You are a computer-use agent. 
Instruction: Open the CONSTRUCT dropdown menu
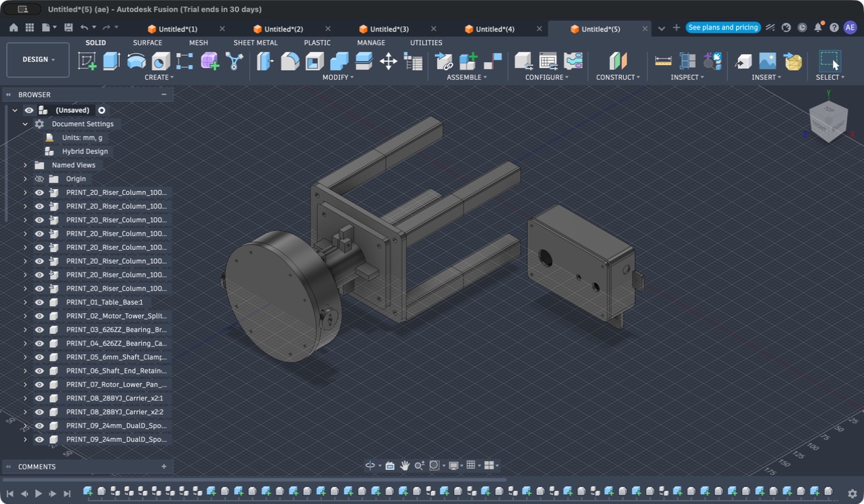click(618, 77)
